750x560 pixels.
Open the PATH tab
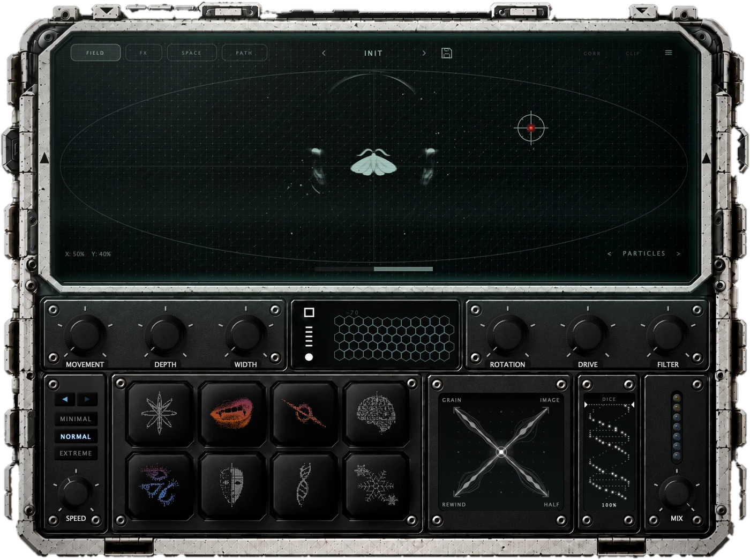click(244, 53)
